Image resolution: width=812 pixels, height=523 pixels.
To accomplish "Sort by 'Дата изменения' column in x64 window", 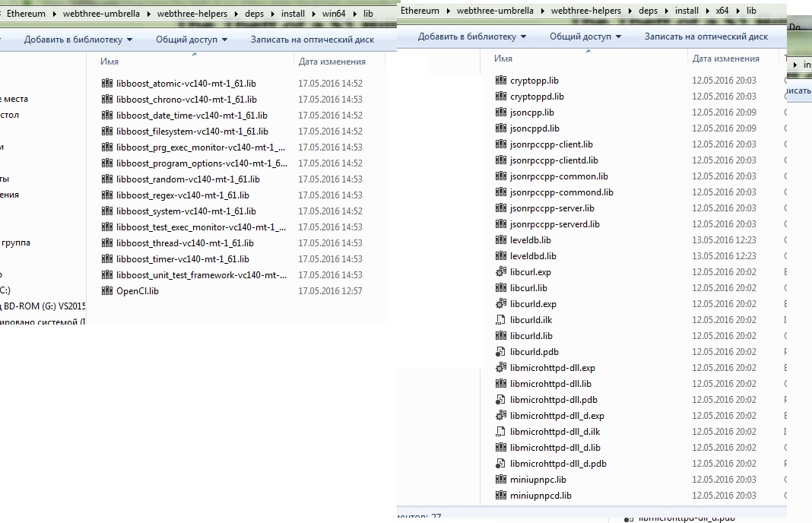I will tap(726, 58).
